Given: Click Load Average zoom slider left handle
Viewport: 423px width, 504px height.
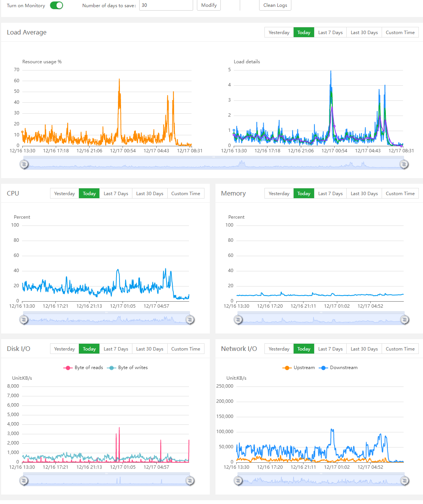Looking at the screenshot, I should coord(24,164).
